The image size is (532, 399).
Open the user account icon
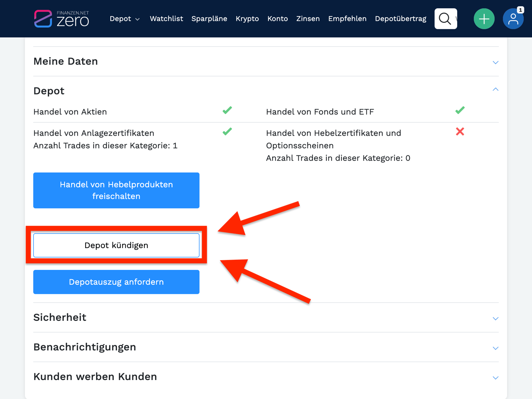coord(513,20)
